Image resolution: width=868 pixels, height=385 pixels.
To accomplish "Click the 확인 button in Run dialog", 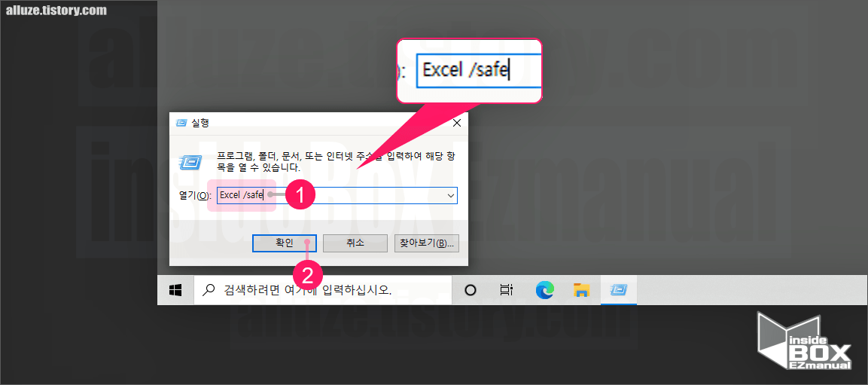I will (x=284, y=243).
